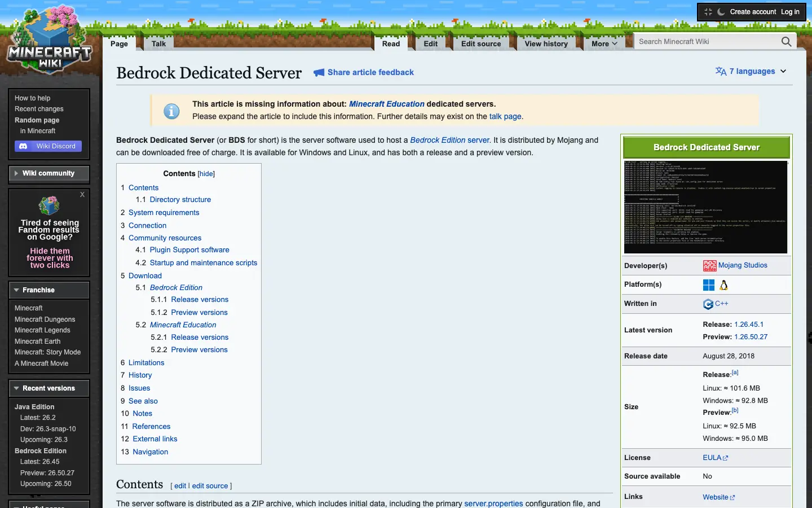This screenshot has width=812, height=508.
Task: Click the Minecraft Wiki logo
Action: pyautogui.click(x=50, y=41)
